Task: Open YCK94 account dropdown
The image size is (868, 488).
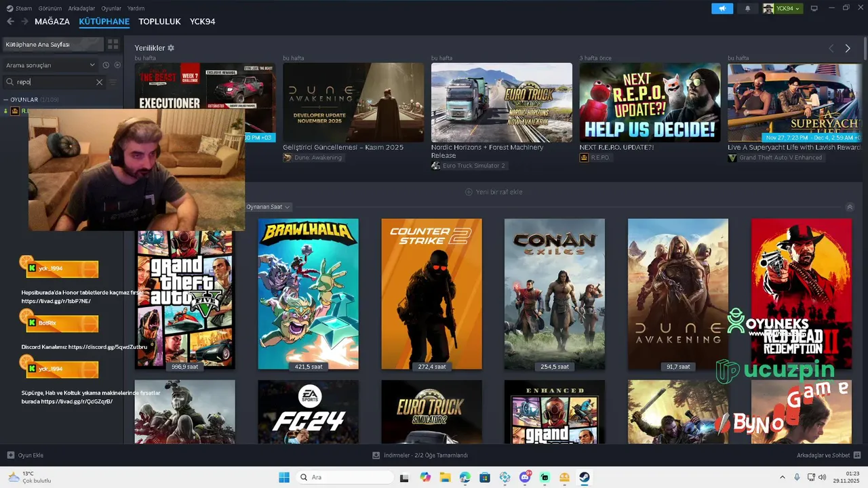Action: coord(783,8)
